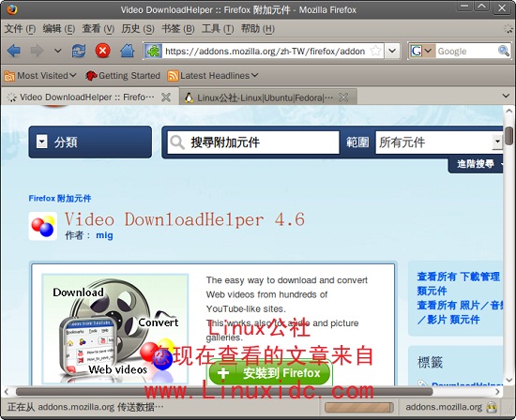The image size is (516, 420).
Task: Expand the Latest Headlines feed
Action: pos(213,76)
